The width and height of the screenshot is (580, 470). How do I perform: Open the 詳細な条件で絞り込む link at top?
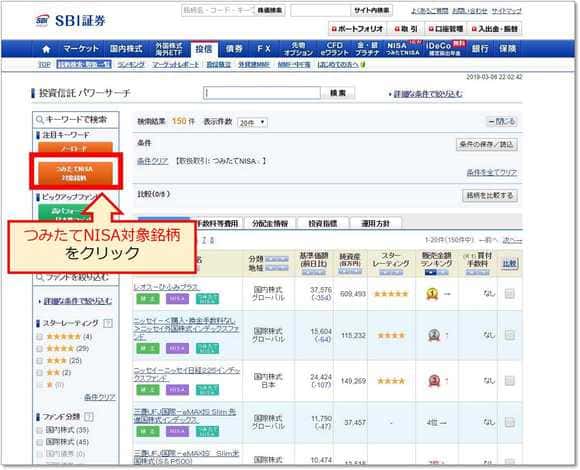(428, 94)
